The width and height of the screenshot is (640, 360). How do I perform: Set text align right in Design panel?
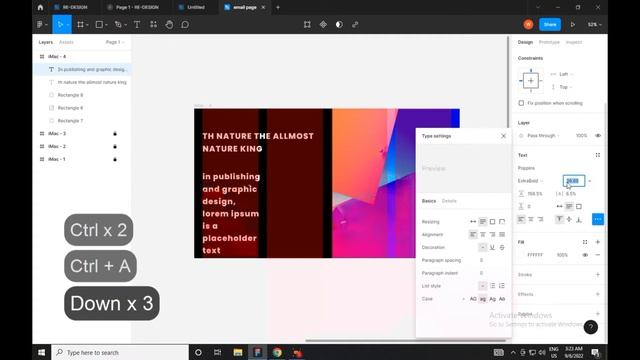click(540, 219)
